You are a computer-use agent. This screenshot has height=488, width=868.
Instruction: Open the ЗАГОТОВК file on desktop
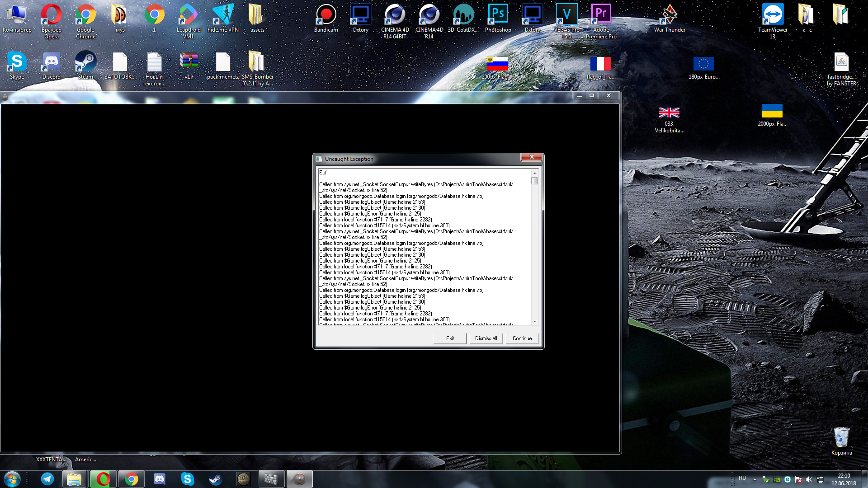click(x=120, y=66)
